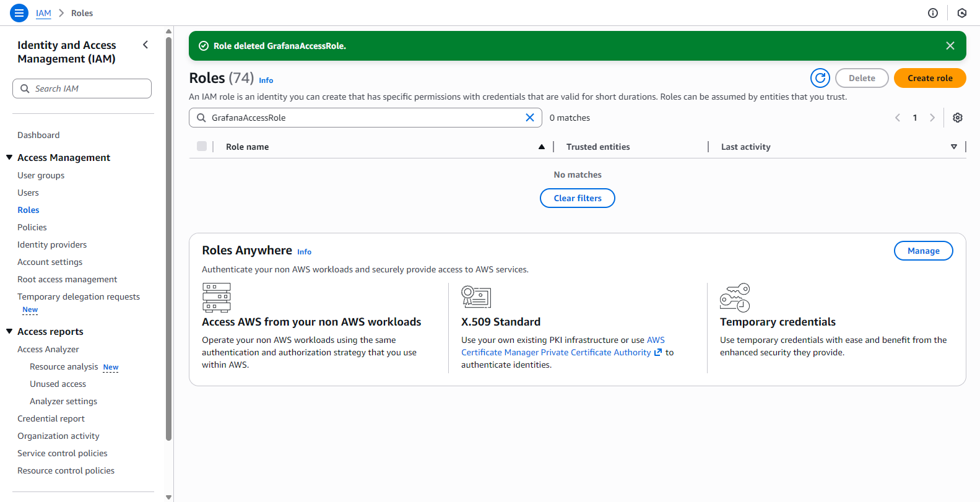Sort by Role name ascending arrow
The width and height of the screenshot is (980, 502).
pyautogui.click(x=542, y=147)
